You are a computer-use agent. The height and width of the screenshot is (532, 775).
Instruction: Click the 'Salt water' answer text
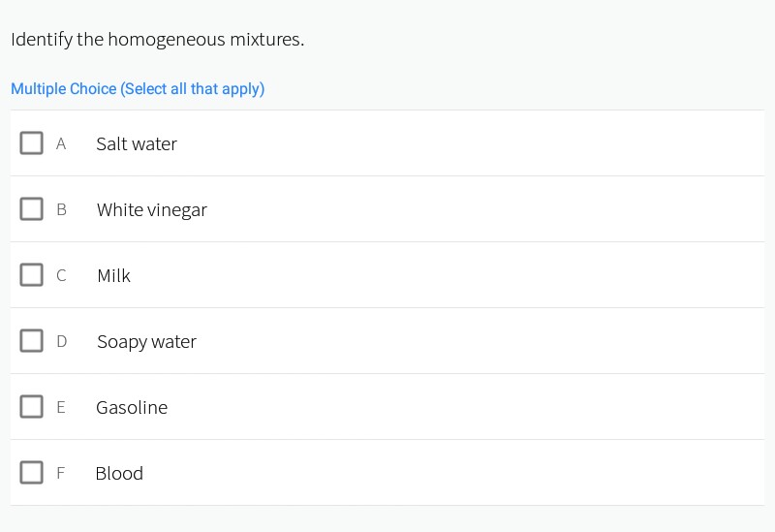pyautogui.click(x=137, y=144)
